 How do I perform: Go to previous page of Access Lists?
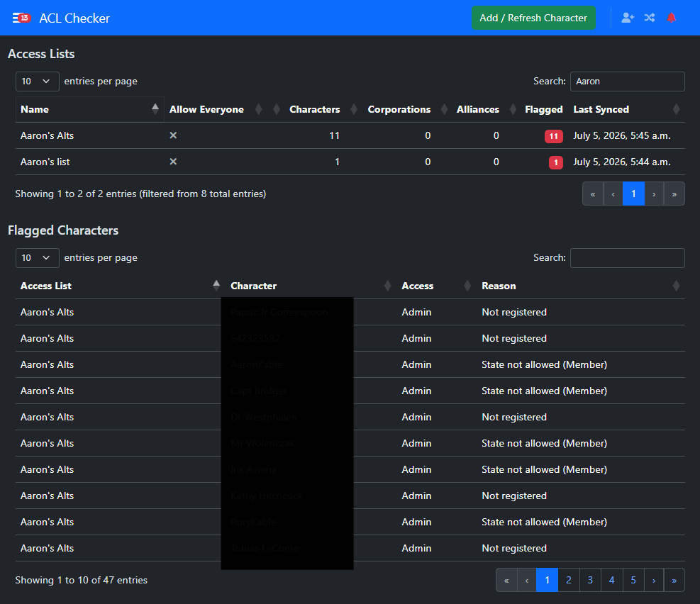point(613,194)
